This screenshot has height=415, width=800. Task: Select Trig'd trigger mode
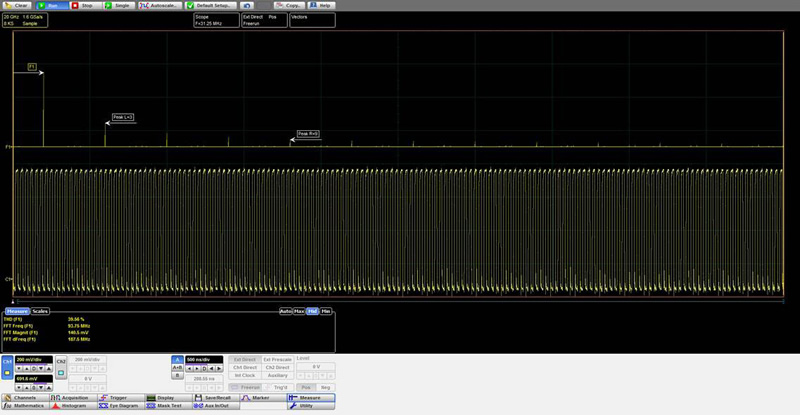coord(278,387)
